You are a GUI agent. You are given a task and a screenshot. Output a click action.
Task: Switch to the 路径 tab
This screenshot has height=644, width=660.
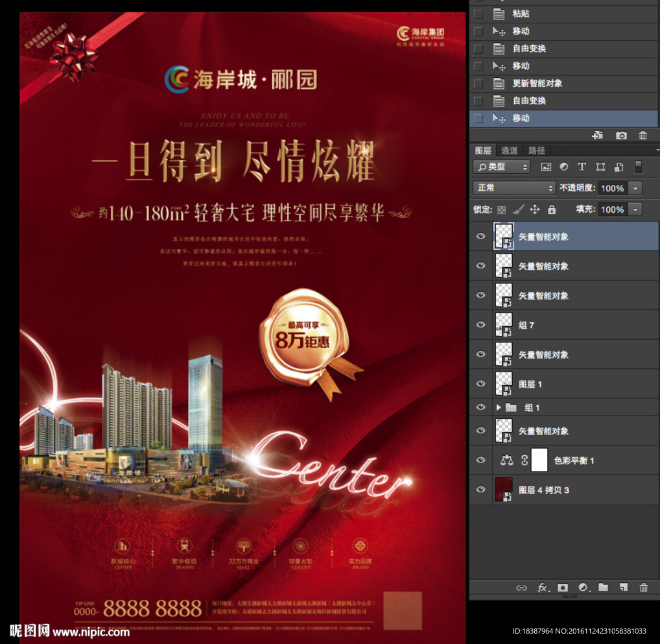(x=537, y=150)
